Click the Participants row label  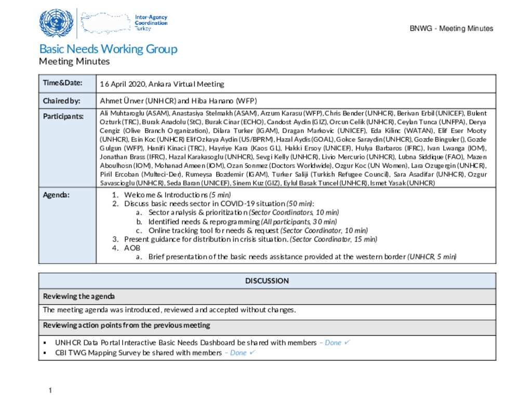pos(63,116)
